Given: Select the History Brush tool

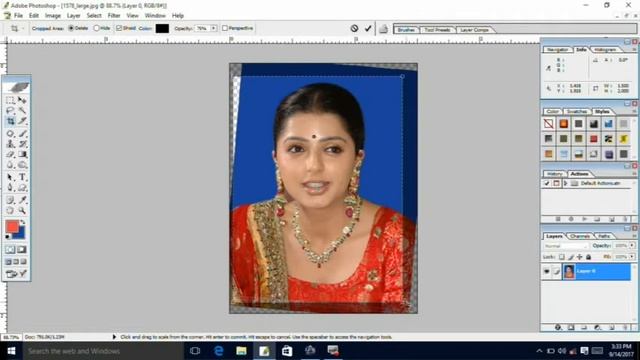Looking at the screenshot, I should [22, 144].
